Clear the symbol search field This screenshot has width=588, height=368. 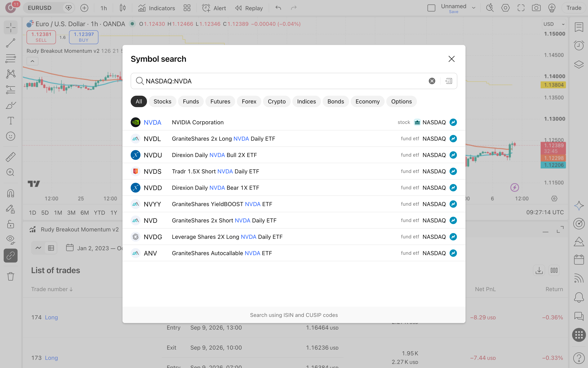point(432,81)
